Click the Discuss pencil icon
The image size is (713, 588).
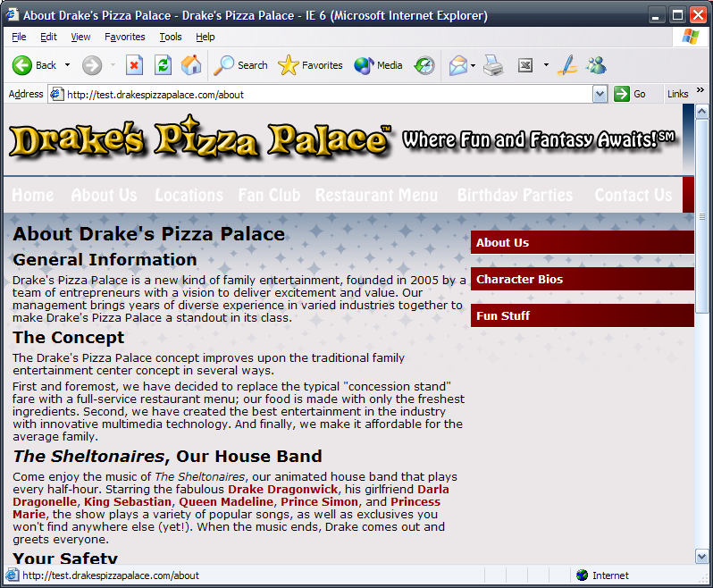567,65
